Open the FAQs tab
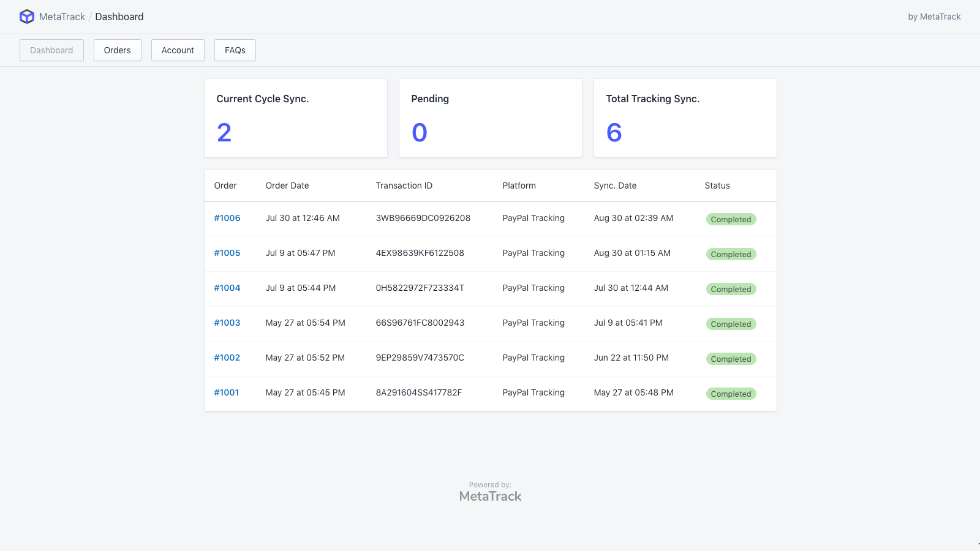 click(x=235, y=50)
